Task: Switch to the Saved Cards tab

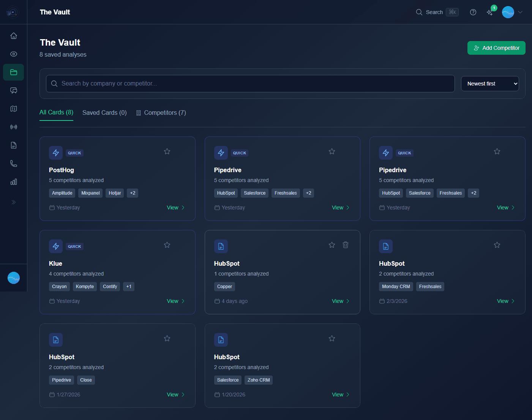Action: click(x=104, y=113)
